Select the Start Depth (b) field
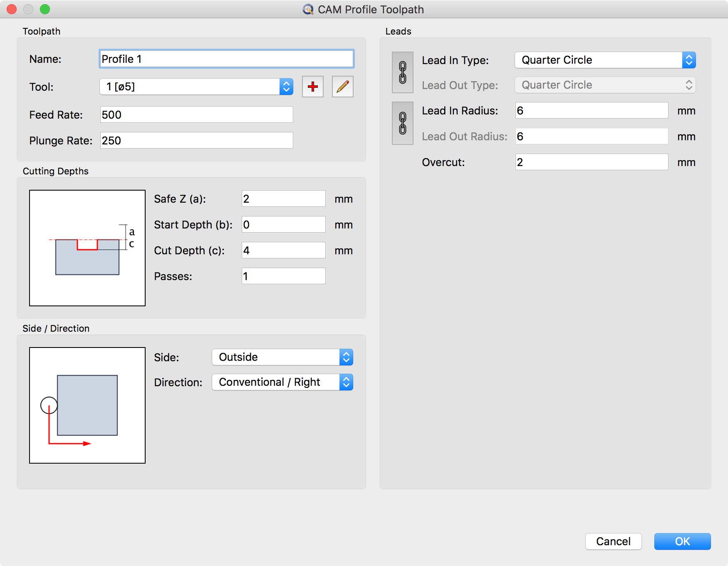 283,225
